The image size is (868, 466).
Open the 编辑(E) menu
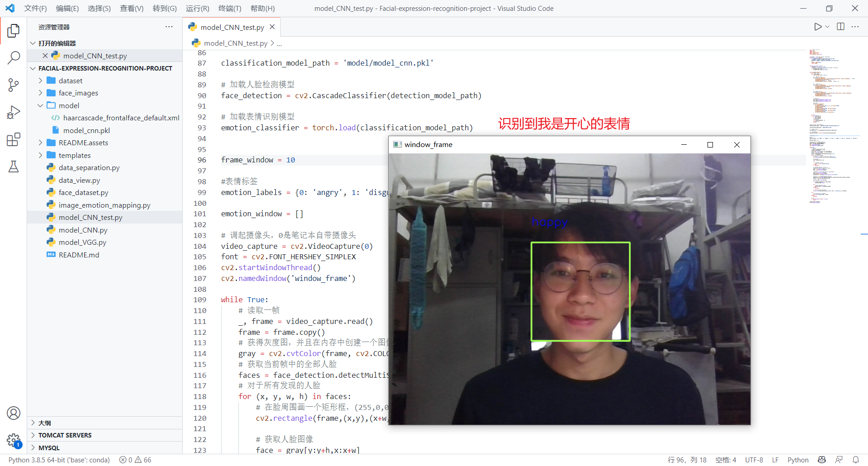pyautogui.click(x=67, y=8)
